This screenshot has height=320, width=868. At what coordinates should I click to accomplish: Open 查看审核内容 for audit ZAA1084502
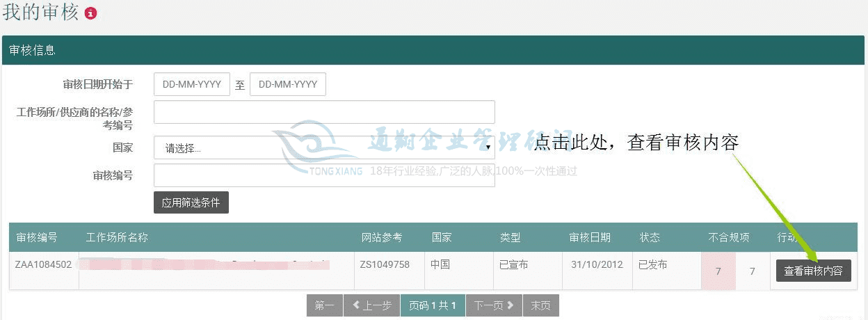coord(813,271)
